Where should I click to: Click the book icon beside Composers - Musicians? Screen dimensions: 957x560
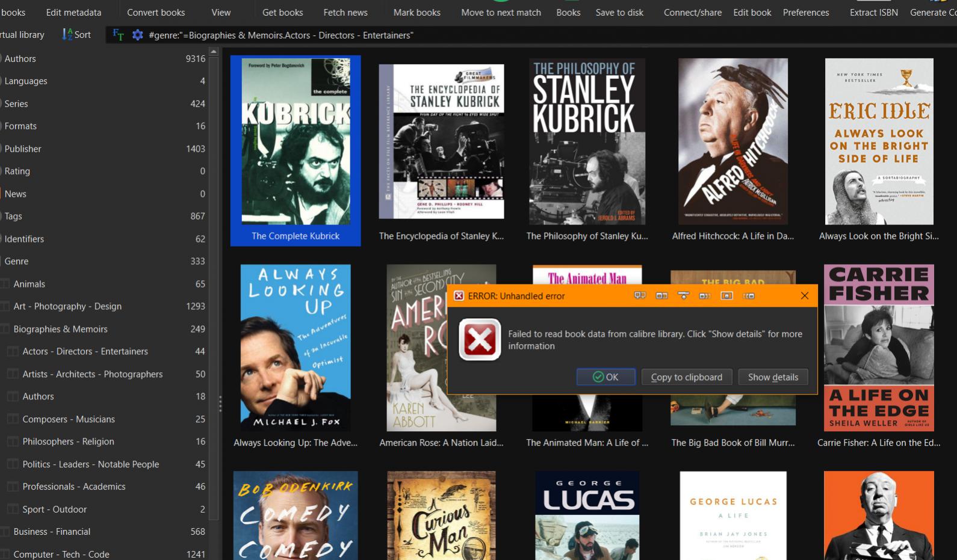pyautogui.click(x=13, y=419)
